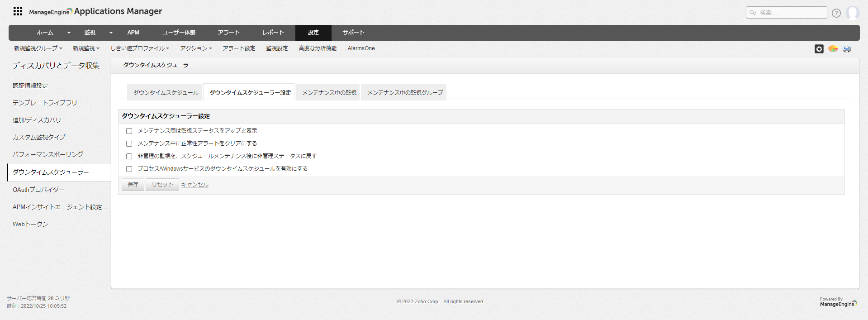Click the search magnifier icon
Screen dimensions: 868x320
753,13
